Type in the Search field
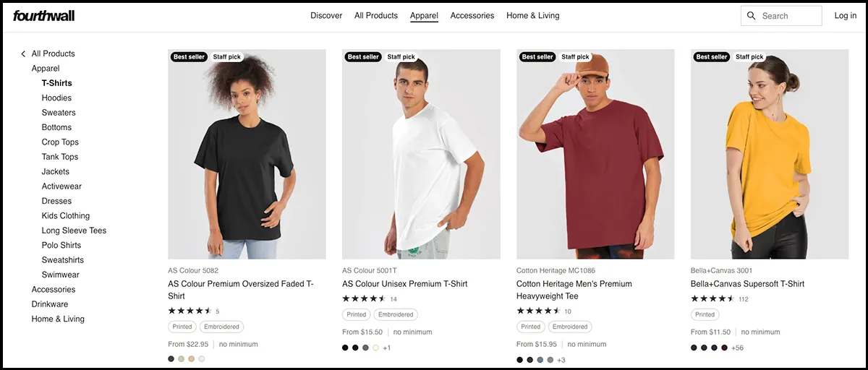The width and height of the screenshot is (868, 370). pos(788,16)
